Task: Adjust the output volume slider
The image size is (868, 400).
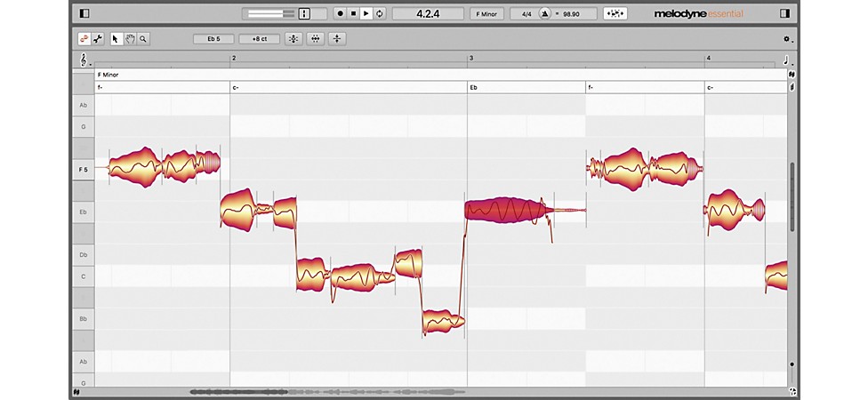Action: point(270,13)
